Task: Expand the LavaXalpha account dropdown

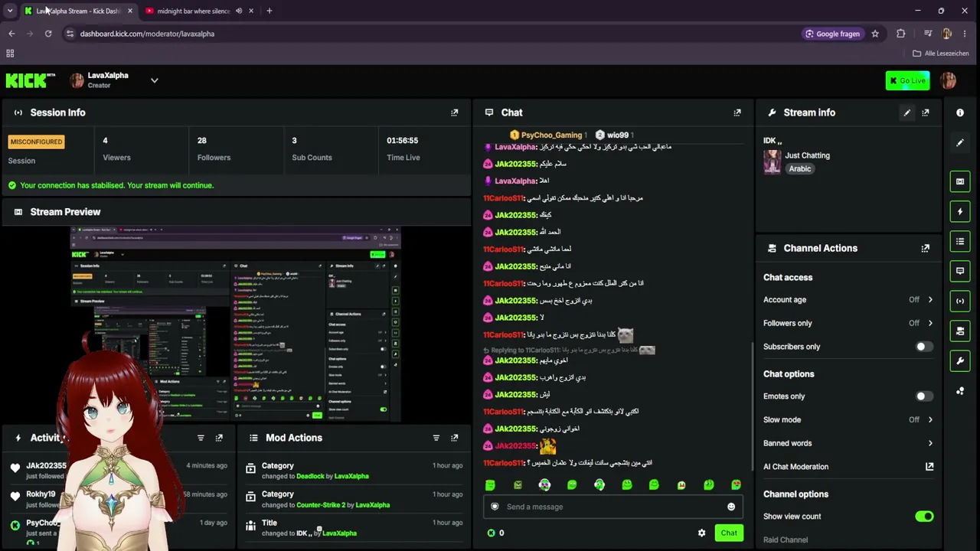Action: coord(154,80)
